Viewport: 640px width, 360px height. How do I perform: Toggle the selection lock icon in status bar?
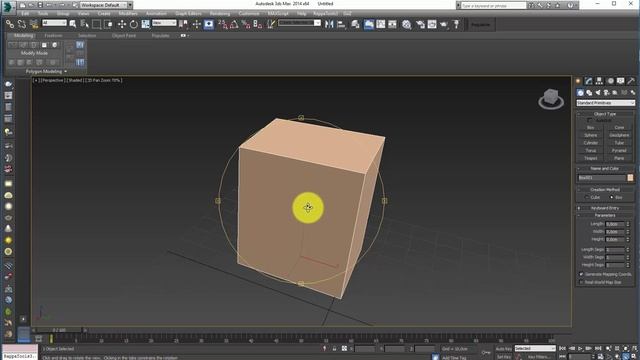[334, 349]
